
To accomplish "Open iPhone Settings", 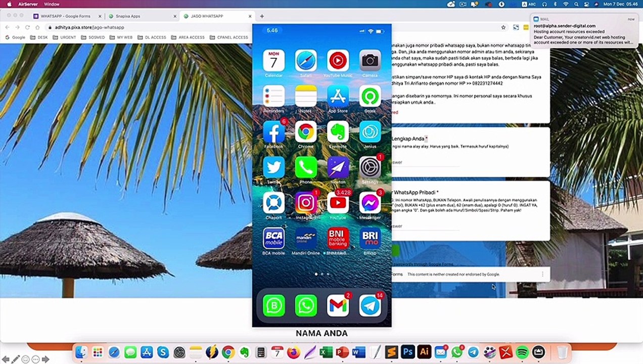I will (370, 167).
